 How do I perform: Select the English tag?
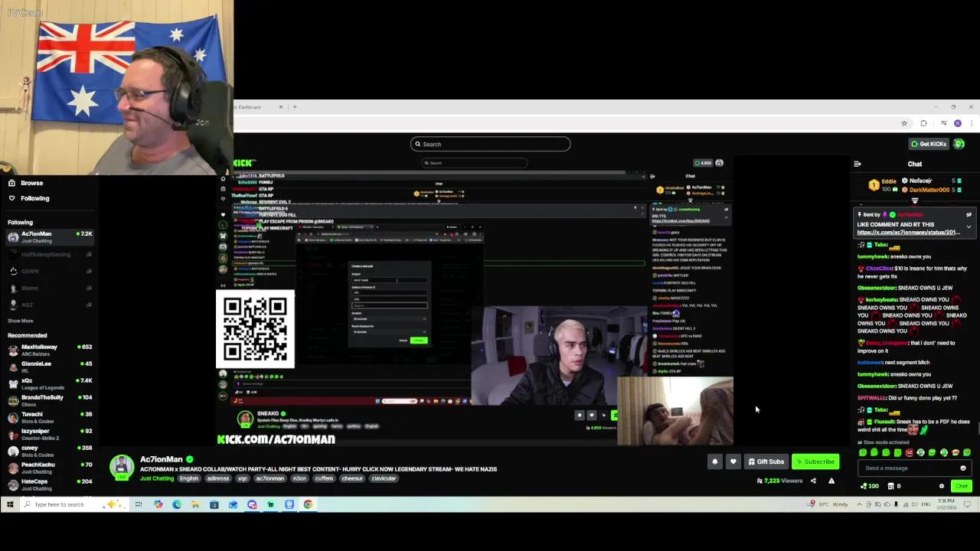189,478
